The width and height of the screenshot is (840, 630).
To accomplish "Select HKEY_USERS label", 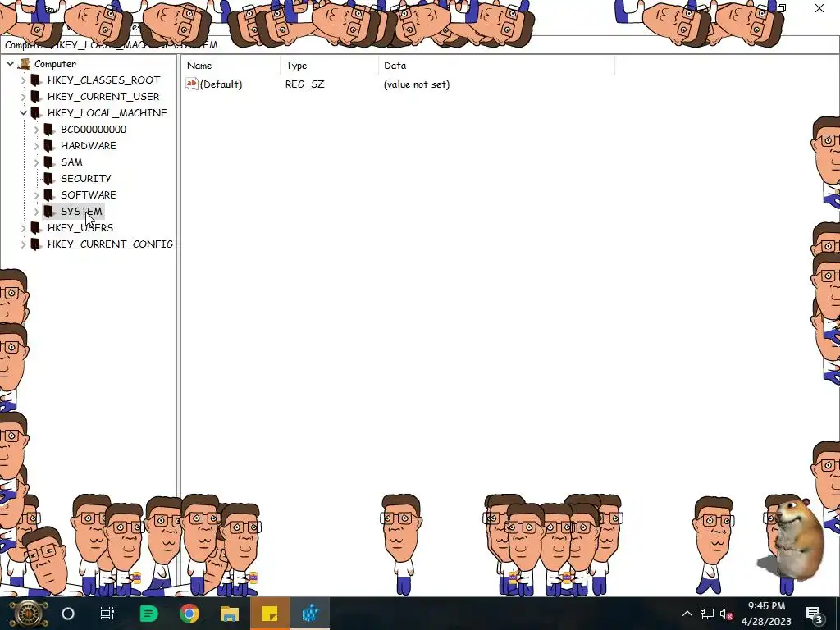I will (80, 228).
